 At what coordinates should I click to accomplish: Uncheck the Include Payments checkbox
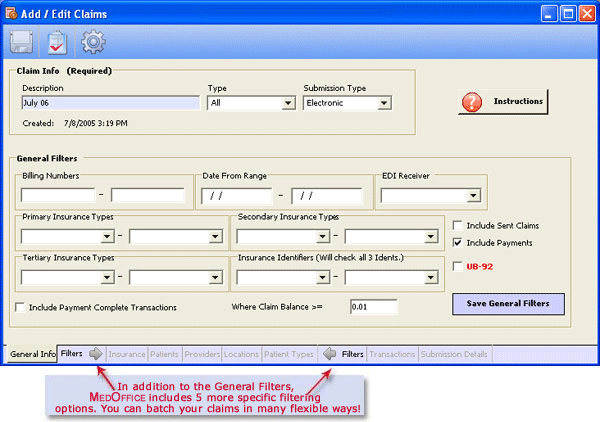pyautogui.click(x=458, y=242)
